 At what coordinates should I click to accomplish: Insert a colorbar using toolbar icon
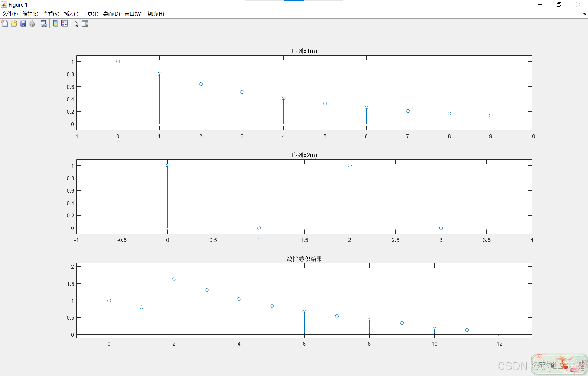coord(55,24)
